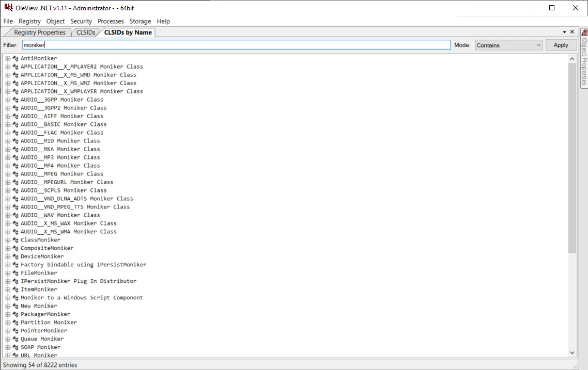588x370 pixels.
Task: Click the scrollbar down arrow in list
Action: [x=572, y=352]
